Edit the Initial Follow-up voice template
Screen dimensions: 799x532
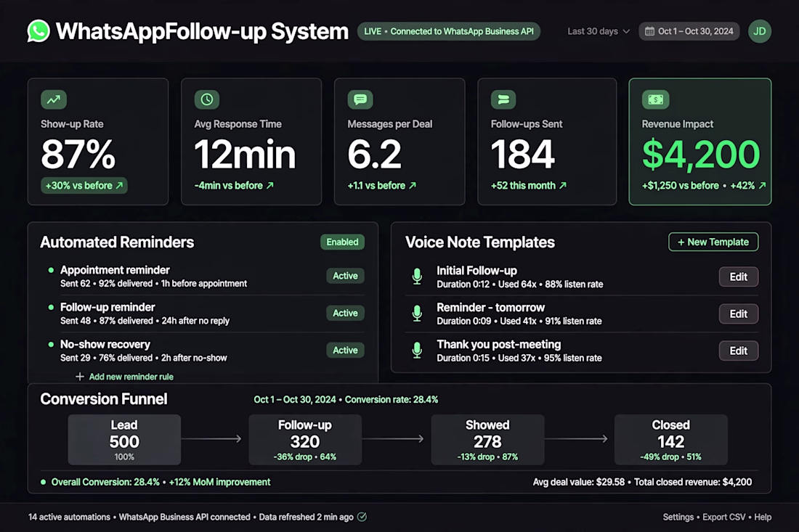(x=739, y=277)
